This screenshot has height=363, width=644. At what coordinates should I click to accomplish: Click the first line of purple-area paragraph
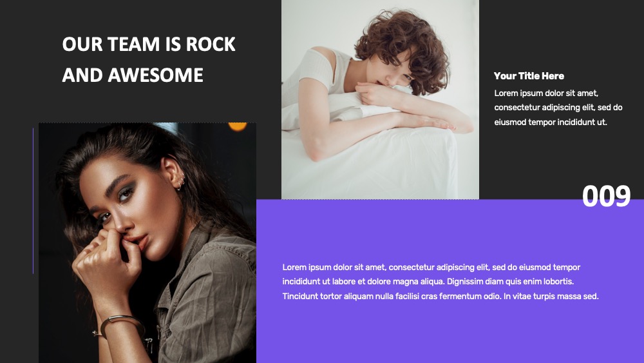tap(431, 268)
